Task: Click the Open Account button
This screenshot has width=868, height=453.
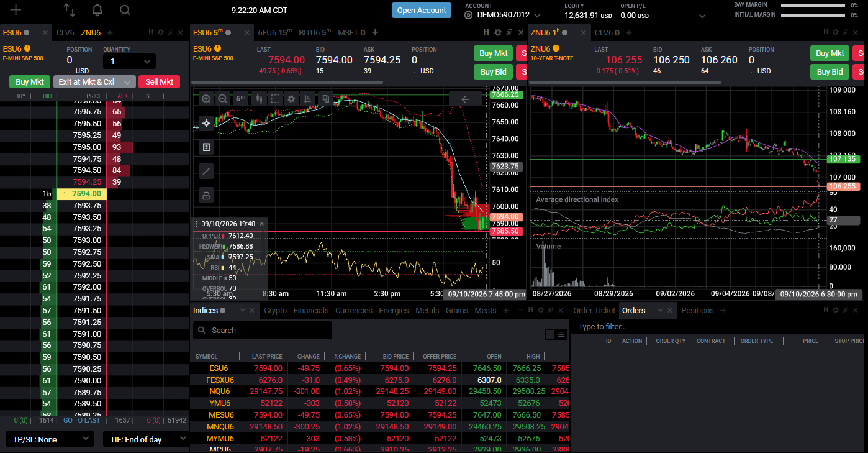Action: pyautogui.click(x=422, y=11)
